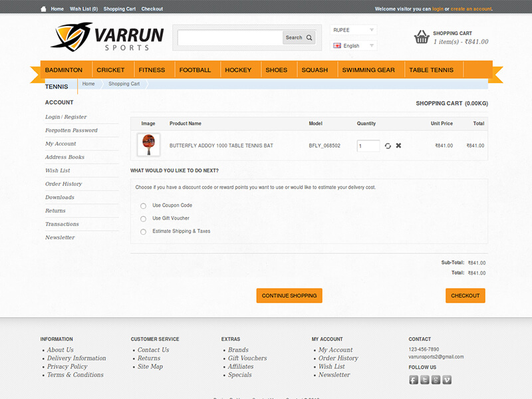Image resolution: width=532 pixels, height=399 pixels.
Task: Select the Use Coupon Code option
Action: click(x=143, y=206)
